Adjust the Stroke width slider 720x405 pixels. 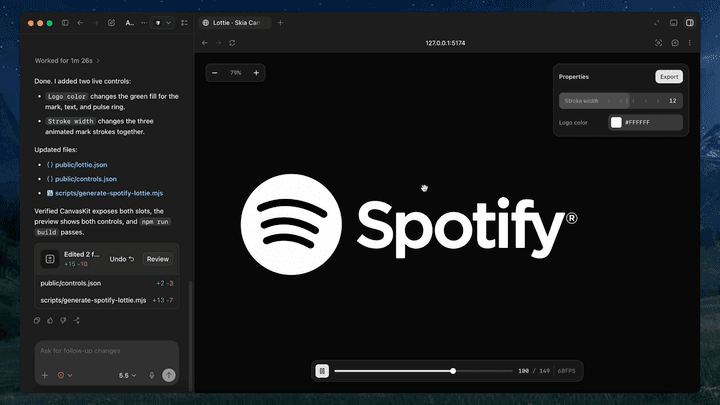click(x=620, y=101)
